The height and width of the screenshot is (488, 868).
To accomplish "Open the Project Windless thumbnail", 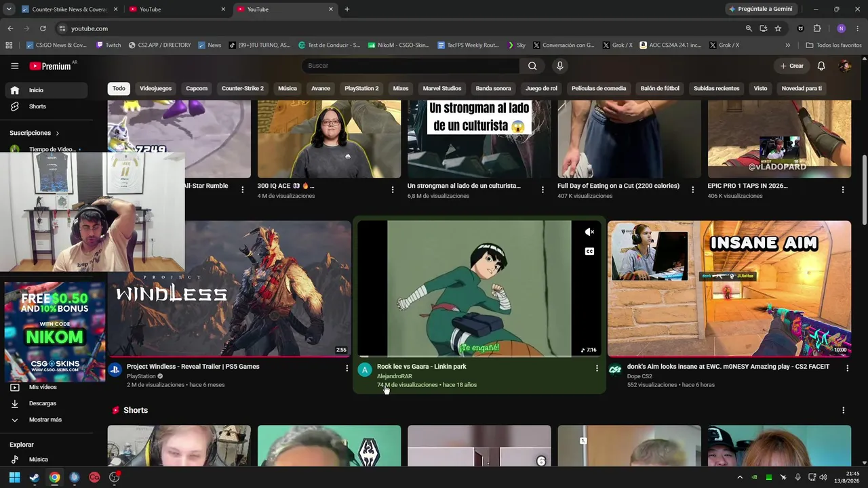I will point(229,289).
